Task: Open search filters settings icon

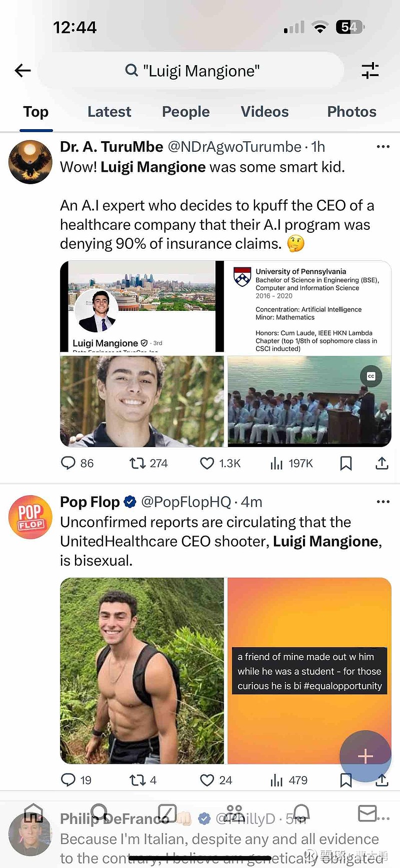Action: click(370, 71)
